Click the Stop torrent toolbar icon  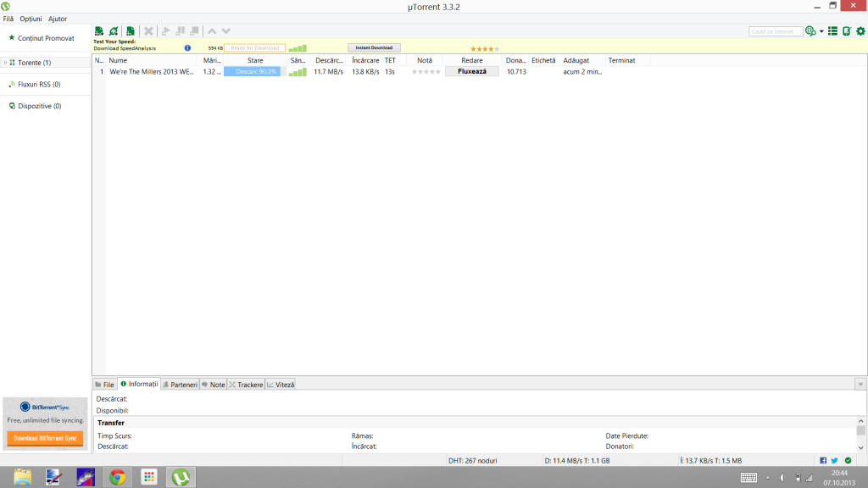[194, 31]
